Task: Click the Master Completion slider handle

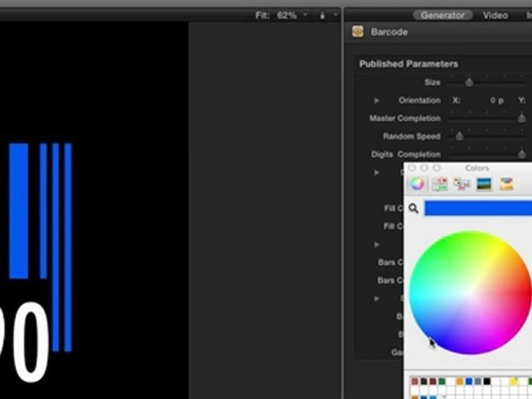Action: click(x=522, y=118)
